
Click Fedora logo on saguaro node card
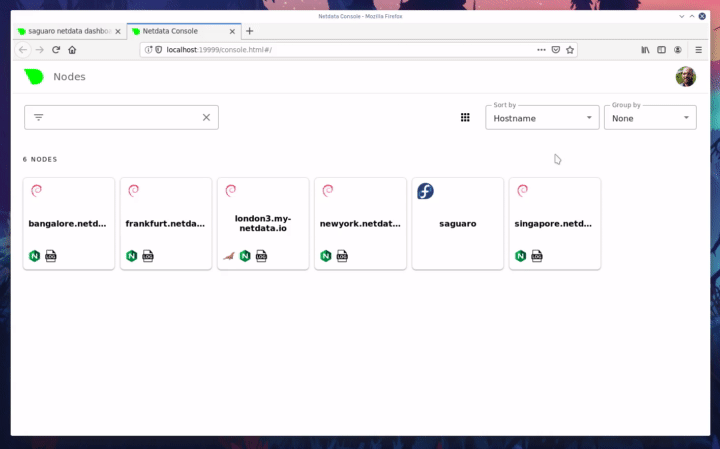(x=425, y=191)
